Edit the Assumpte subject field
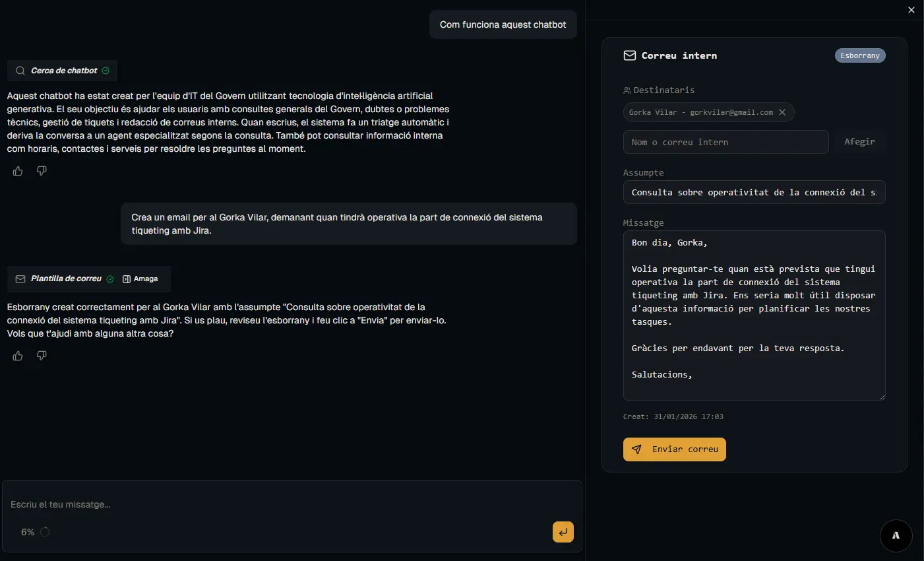Viewport: 924px width, 561px height. (754, 193)
